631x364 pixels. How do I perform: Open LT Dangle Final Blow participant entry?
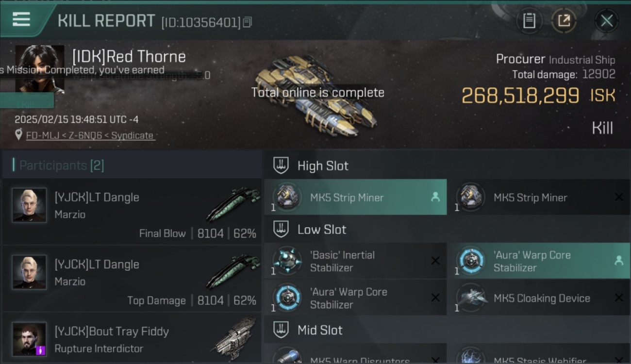click(x=132, y=212)
